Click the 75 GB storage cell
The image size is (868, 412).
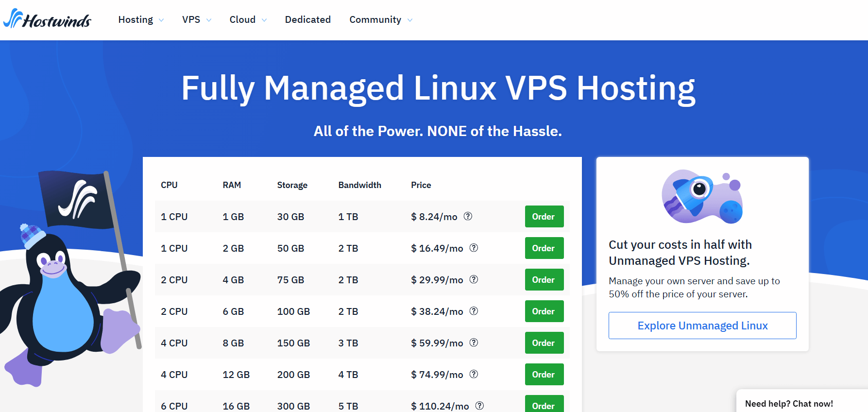point(290,280)
